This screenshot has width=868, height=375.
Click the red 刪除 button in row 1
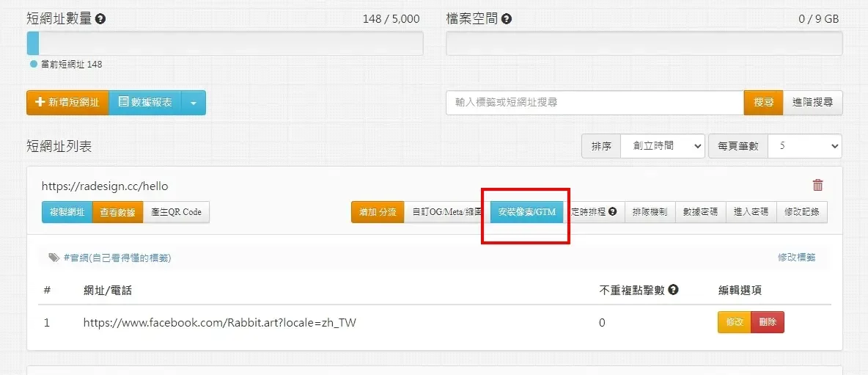768,322
